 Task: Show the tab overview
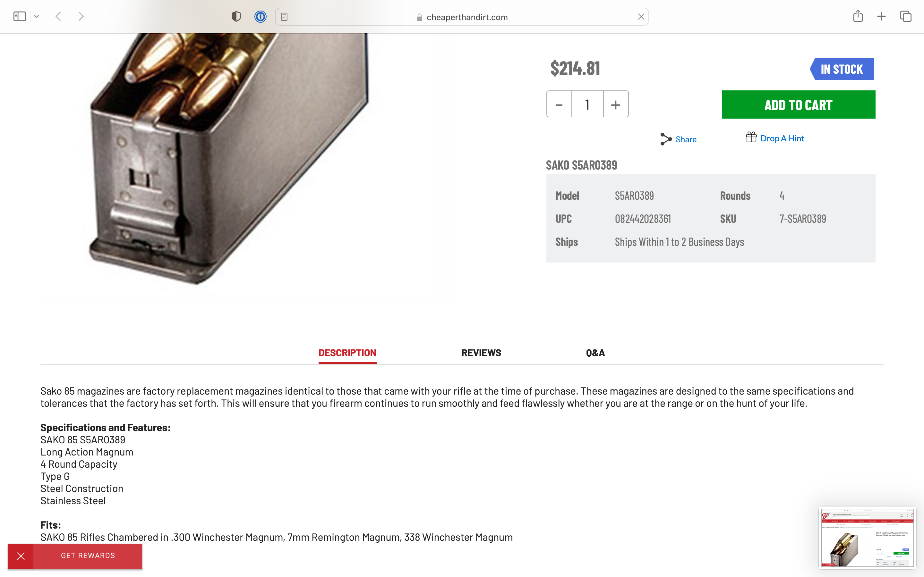click(x=906, y=16)
